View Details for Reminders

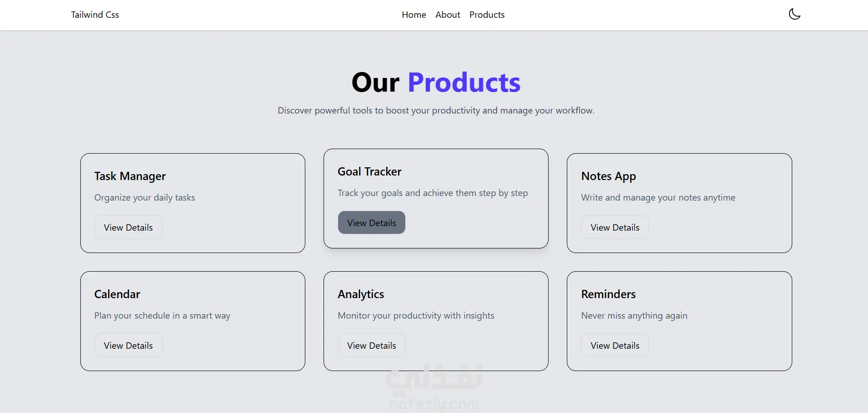pyautogui.click(x=615, y=345)
